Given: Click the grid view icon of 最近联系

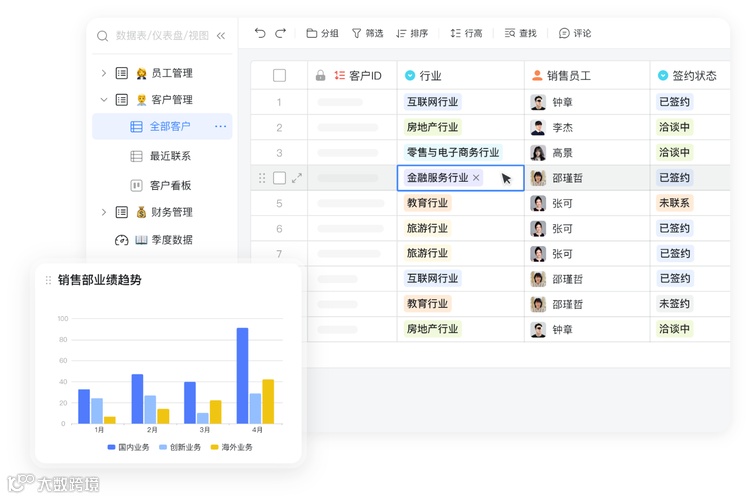Looking at the screenshot, I should 136,156.
